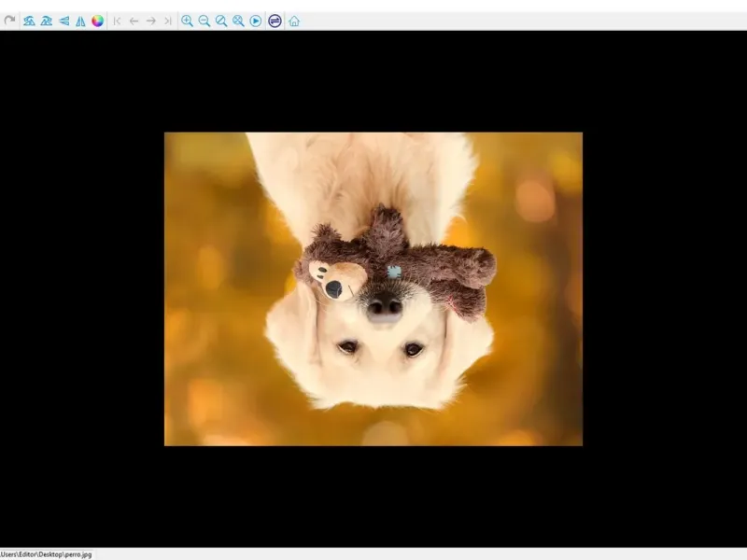Click the second of the two rotate icons
The image size is (747, 560).
pos(46,21)
